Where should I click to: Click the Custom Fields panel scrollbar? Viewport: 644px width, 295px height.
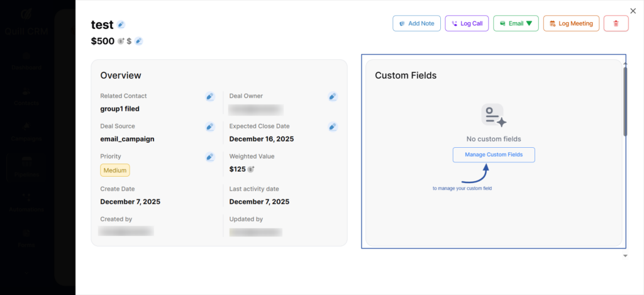(x=625, y=101)
